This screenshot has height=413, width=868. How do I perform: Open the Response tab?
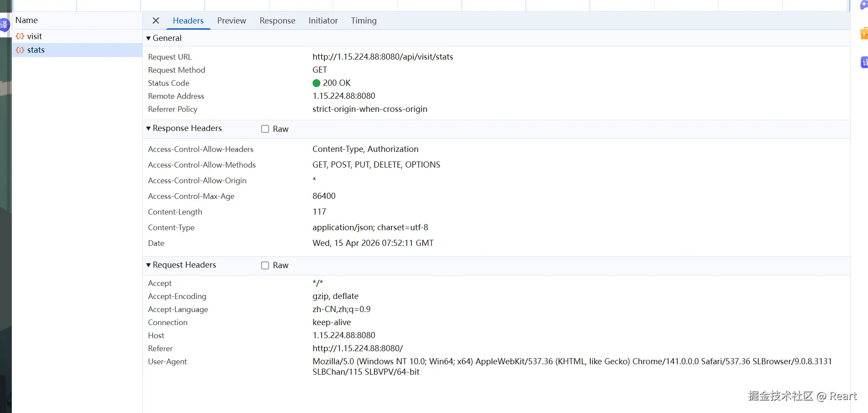[277, 20]
